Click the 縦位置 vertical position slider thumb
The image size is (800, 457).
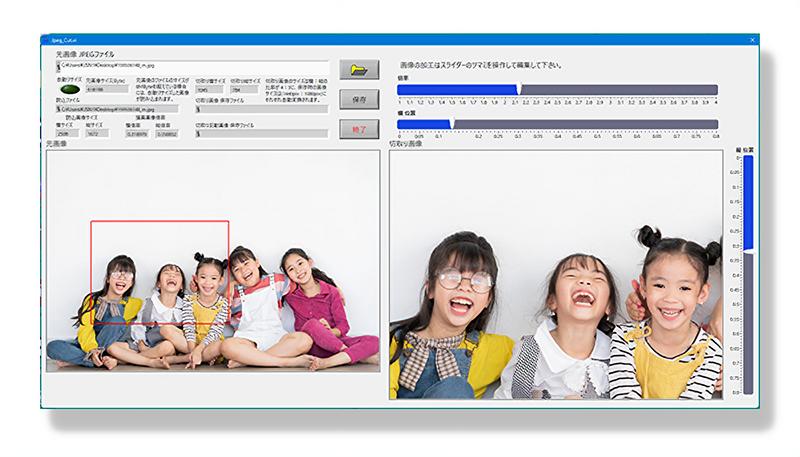749,252
